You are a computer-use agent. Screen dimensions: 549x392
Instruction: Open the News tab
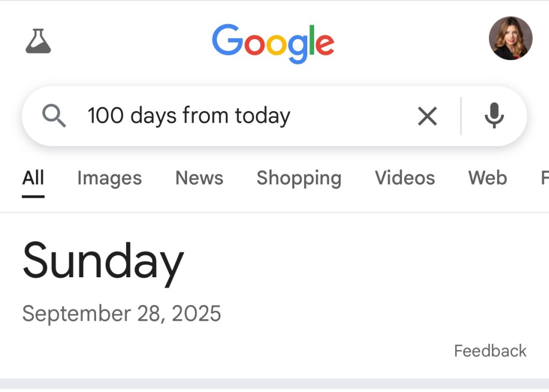point(199,178)
